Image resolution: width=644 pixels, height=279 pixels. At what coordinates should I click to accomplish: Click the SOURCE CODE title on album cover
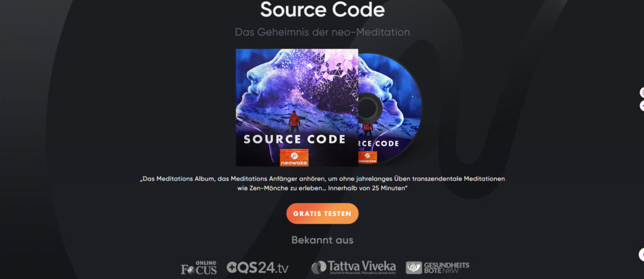(x=294, y=139)
